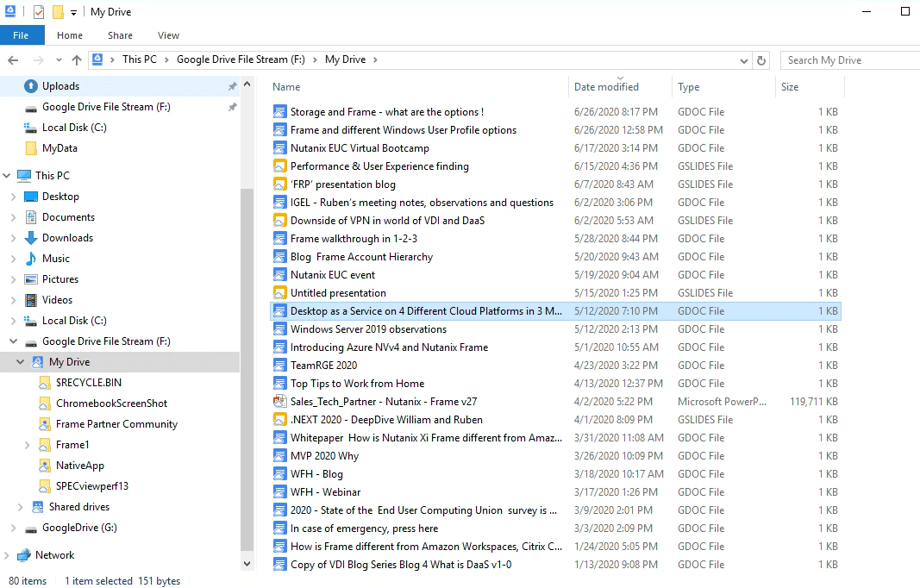Screen dimensions: 920x588
Task: Click the New Folder icon in title bar
Action: [x=58, y=12]
